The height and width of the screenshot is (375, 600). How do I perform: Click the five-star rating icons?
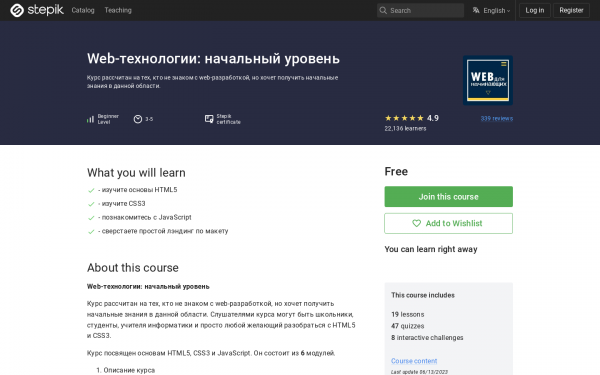404,118
